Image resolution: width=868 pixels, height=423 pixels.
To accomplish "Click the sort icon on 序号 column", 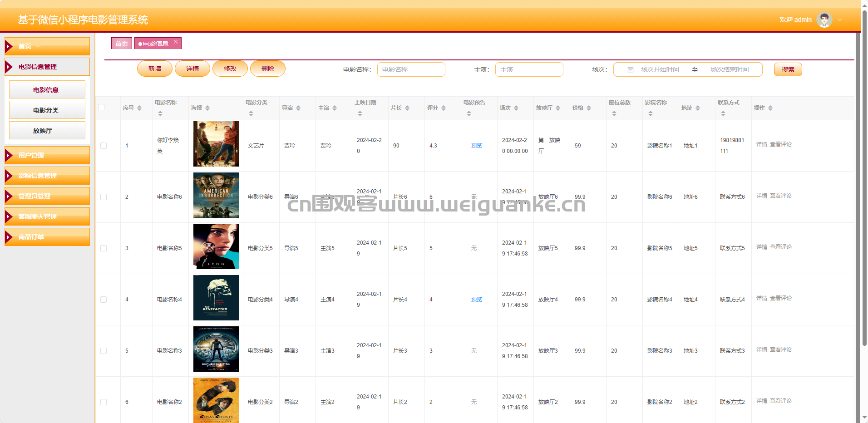I will (x=139, y=108).
